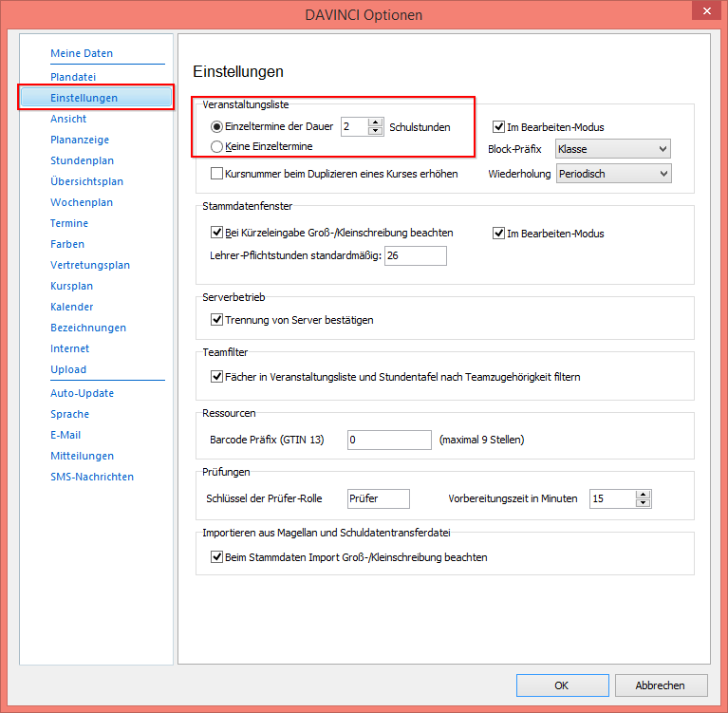Click the Schlüssel der Prüfer-Rolle field
Screen dimensions: 728x713
379,498
